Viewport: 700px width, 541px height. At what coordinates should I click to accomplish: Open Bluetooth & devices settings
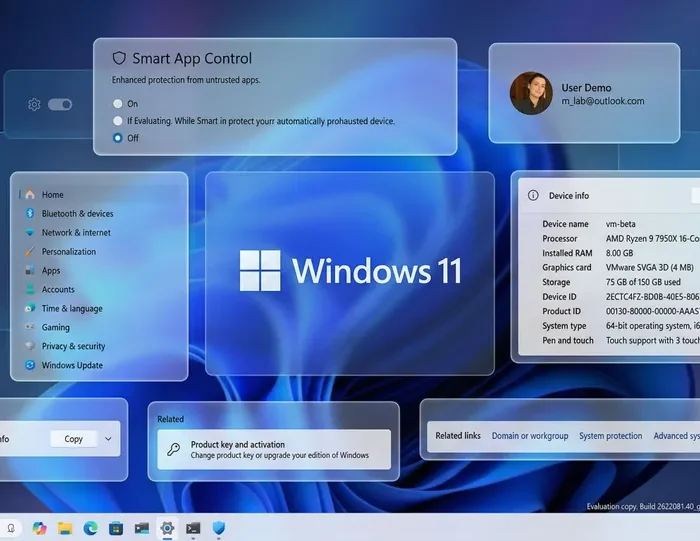[77, 213]
